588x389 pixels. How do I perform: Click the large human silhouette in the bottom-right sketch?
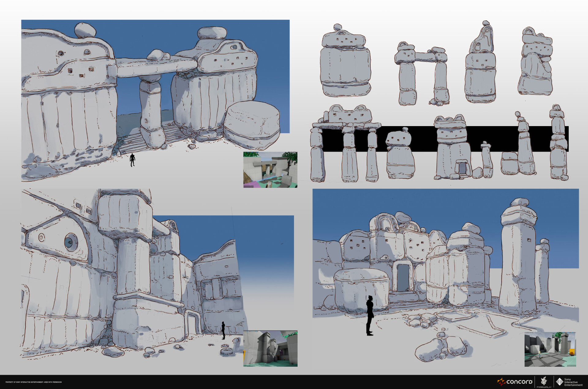(x=370, y=316)
